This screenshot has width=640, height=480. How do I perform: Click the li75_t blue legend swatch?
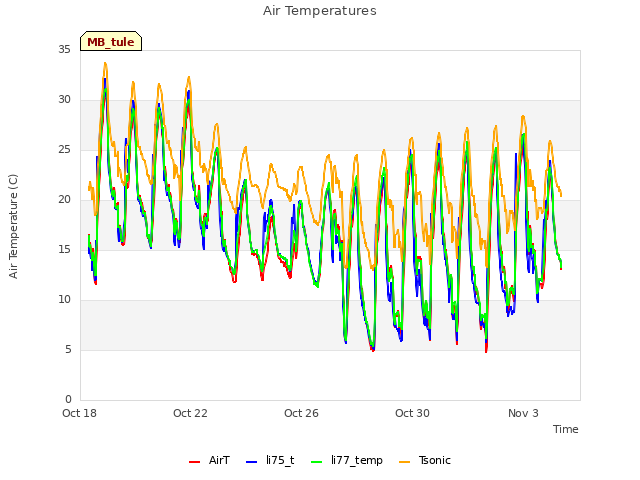click(x=252, y=462)
